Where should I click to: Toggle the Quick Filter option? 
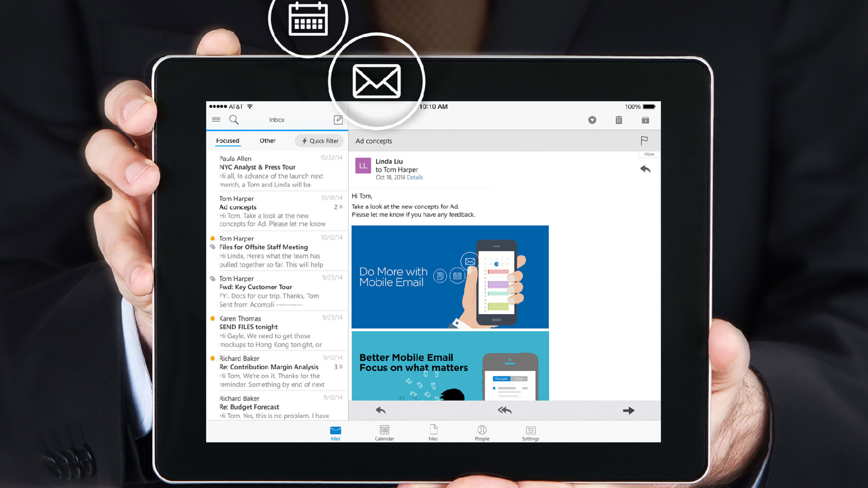point(318,140)
